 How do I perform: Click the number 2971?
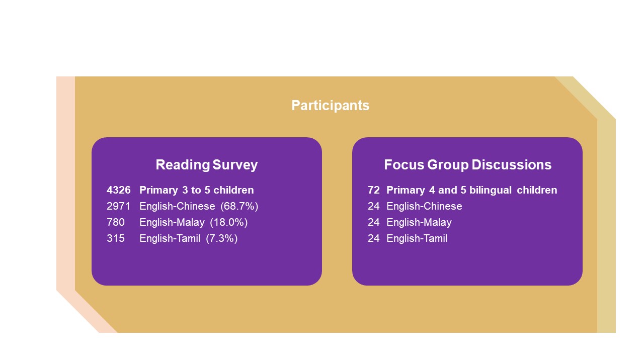point(119,206)
